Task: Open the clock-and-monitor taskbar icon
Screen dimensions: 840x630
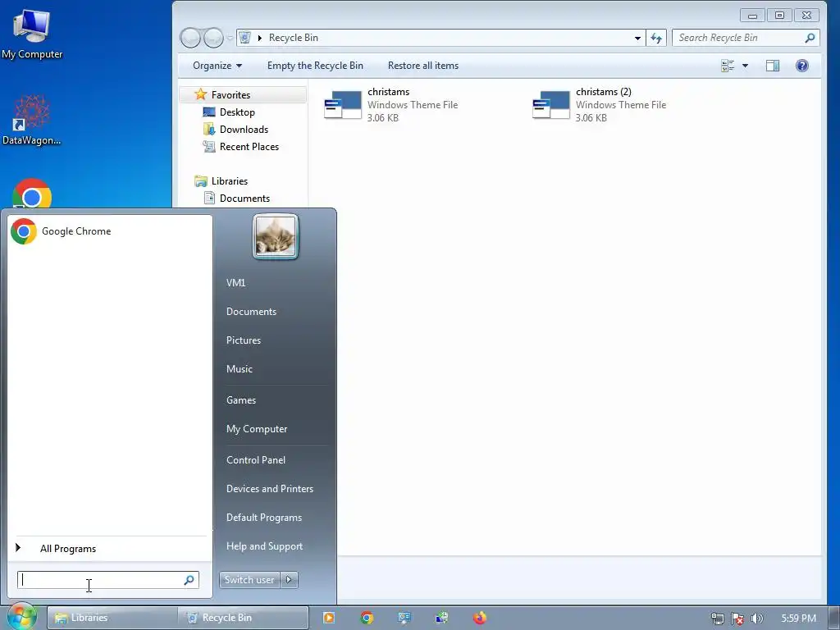Action: click(x=442, y=618)
